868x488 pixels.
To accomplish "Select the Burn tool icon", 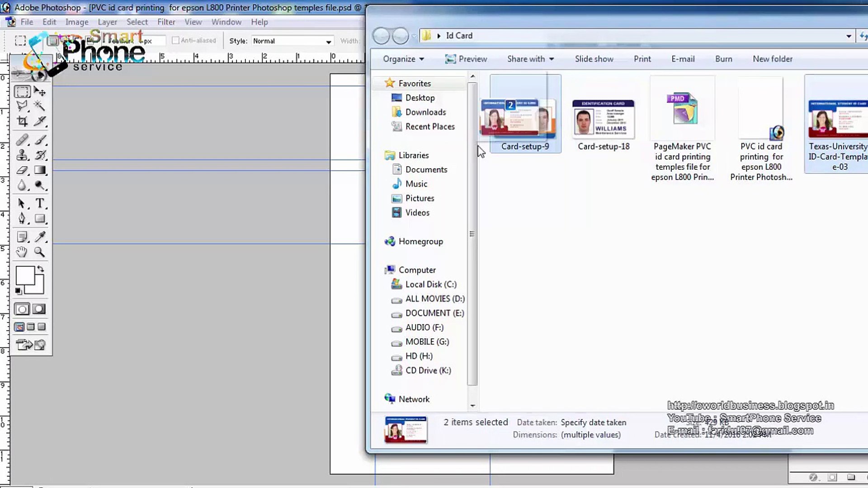I will pos(41,186).
